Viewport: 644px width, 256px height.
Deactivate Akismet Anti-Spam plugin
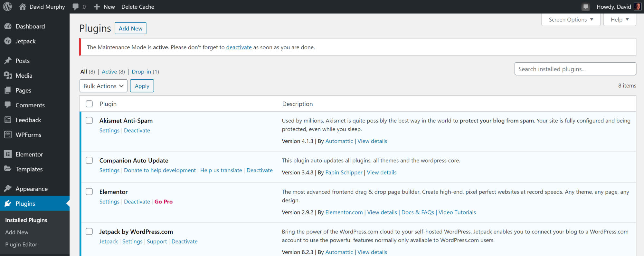(x=137, y=130)
